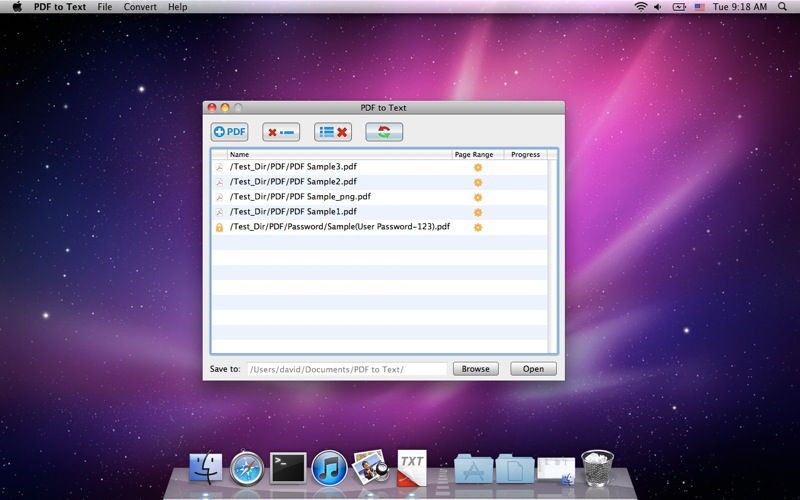Click the battery status icon in menu bar
The width and height of the screenshot is (800, 500).
click(x=679, y=7)
